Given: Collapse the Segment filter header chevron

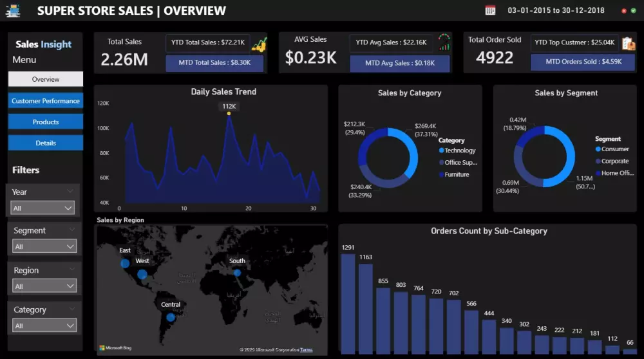Looking at the screenshot, I should tap(72, 229).
